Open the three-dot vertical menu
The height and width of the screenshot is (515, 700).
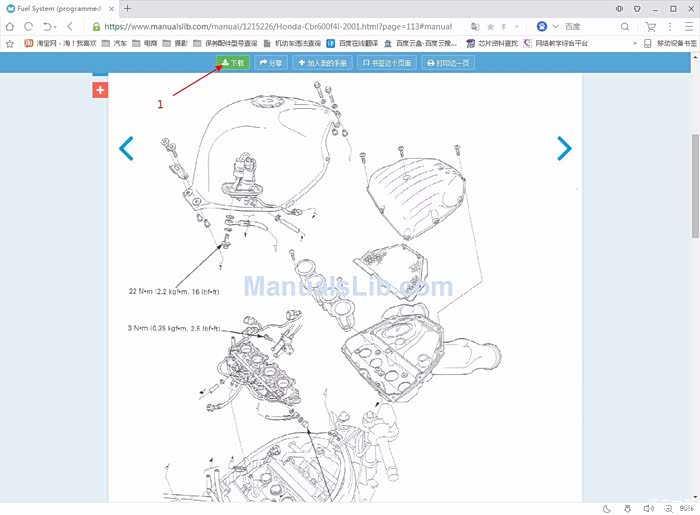click(x=670, y=27)
